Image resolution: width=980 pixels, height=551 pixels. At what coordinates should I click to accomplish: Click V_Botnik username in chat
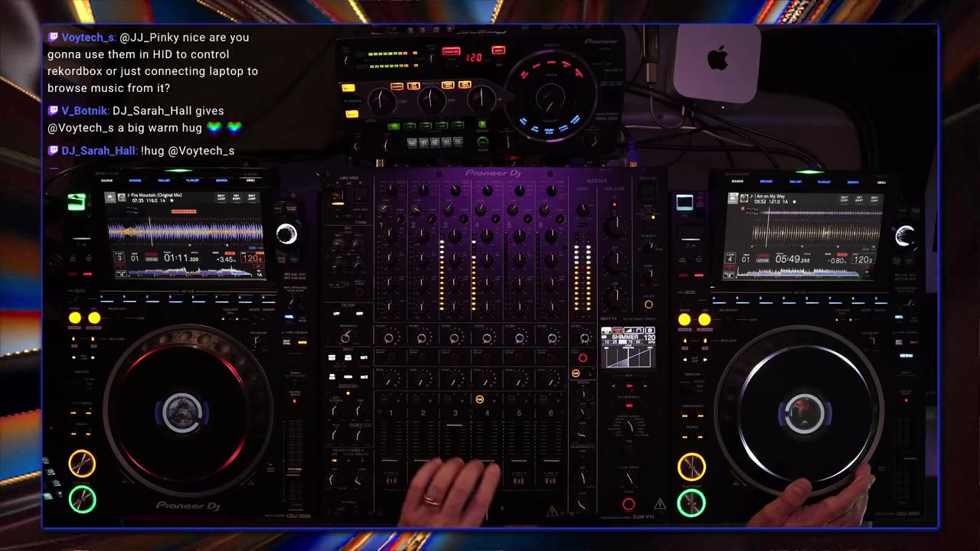coord(85,111)
